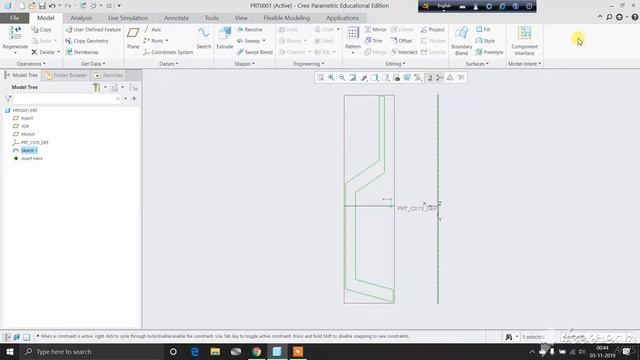This screenshot has width=640, height=360.
Task: Click Refit in graphics toolbar
Action: click(321, 78)
